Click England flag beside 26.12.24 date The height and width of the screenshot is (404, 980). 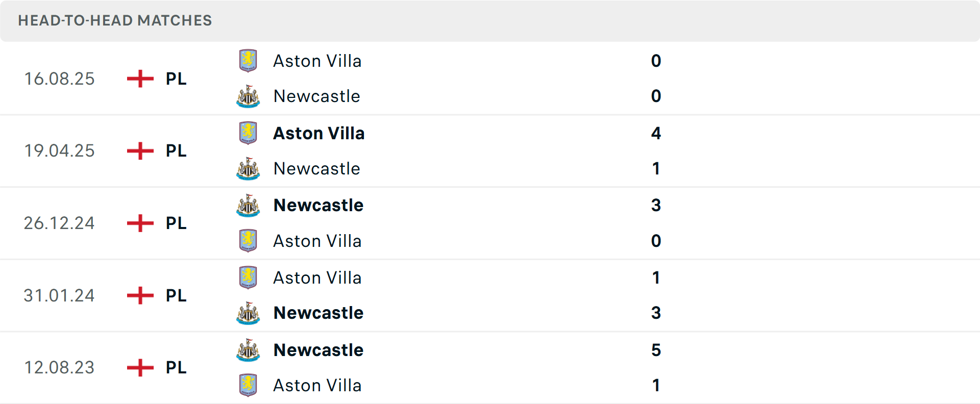click(x=140, y=223)
